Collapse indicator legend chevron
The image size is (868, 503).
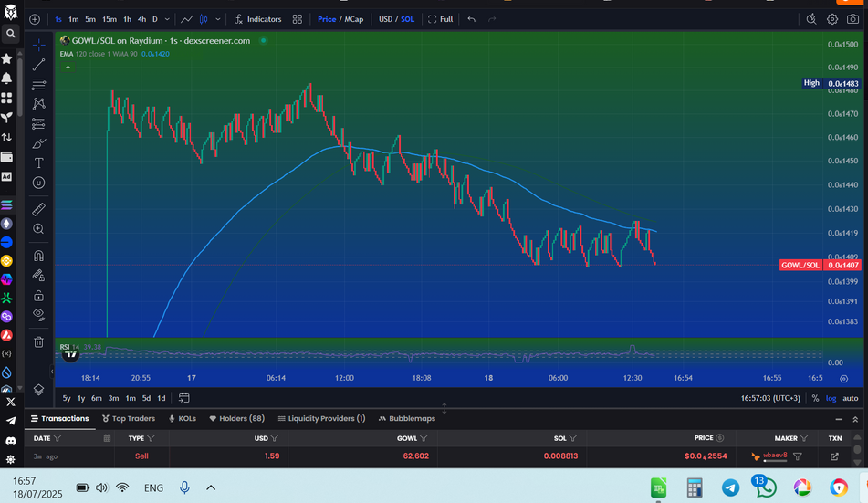pos(68,67)
